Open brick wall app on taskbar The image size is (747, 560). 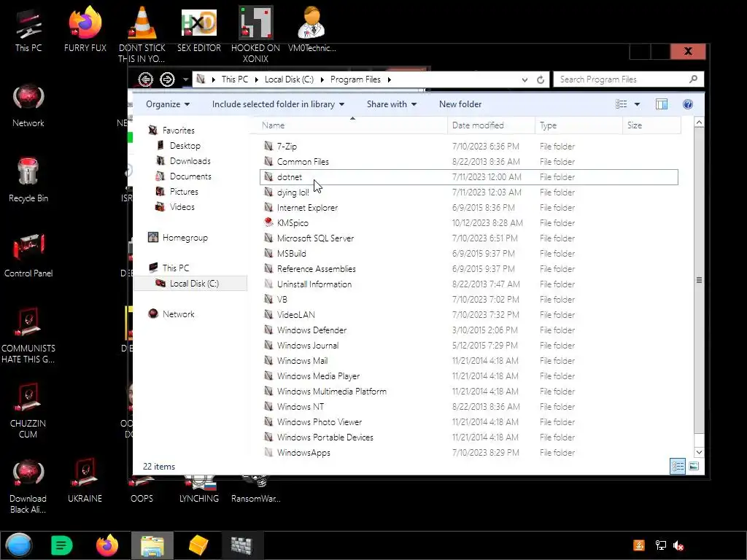pyautogui.click(x=242, y=545)
